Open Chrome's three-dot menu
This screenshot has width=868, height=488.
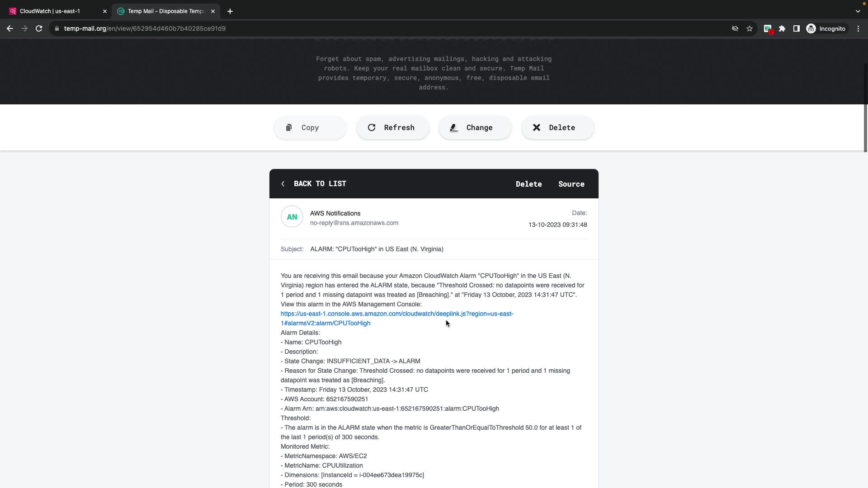tap(858, 28)
